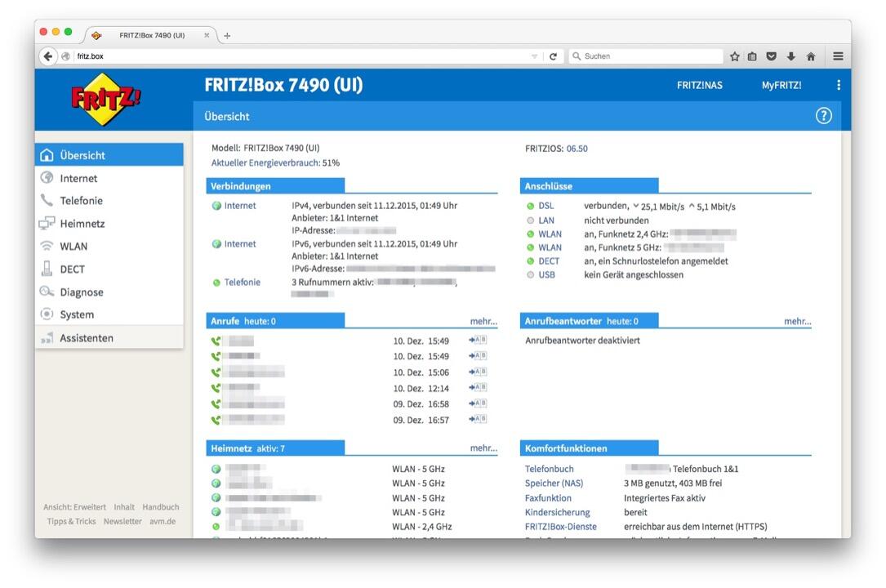Click the DECT link under Anschlüsse

[x=549, y=261]
